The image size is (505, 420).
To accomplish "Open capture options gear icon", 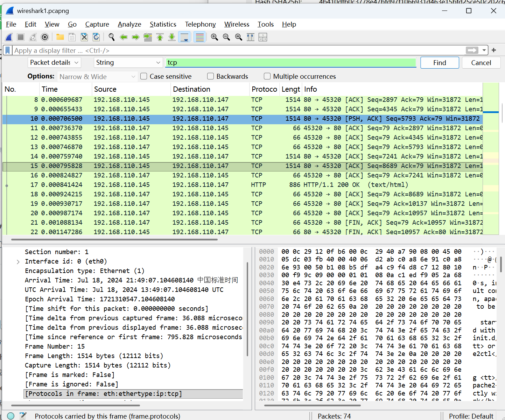I will coord(44,37).
